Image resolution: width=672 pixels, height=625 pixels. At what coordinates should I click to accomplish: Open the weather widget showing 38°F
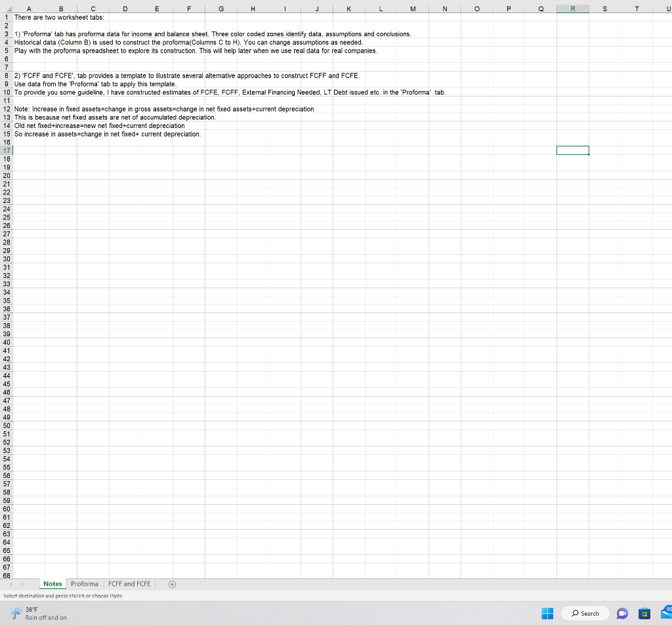38,613
